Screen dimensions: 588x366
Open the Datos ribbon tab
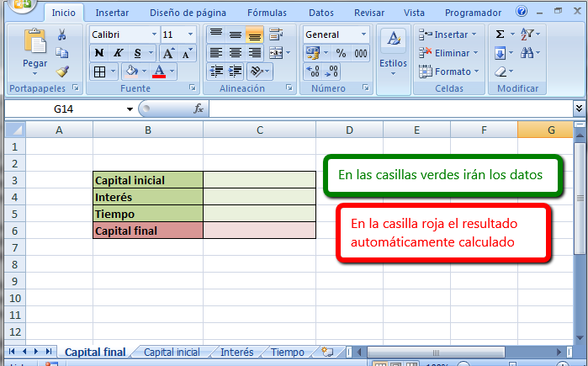click(321, 13)
